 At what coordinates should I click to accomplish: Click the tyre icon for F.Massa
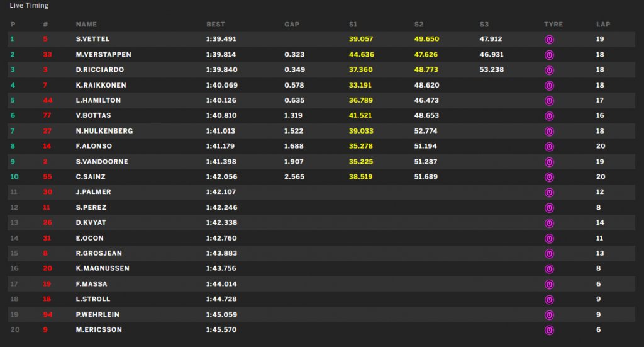tap(549, 285)
